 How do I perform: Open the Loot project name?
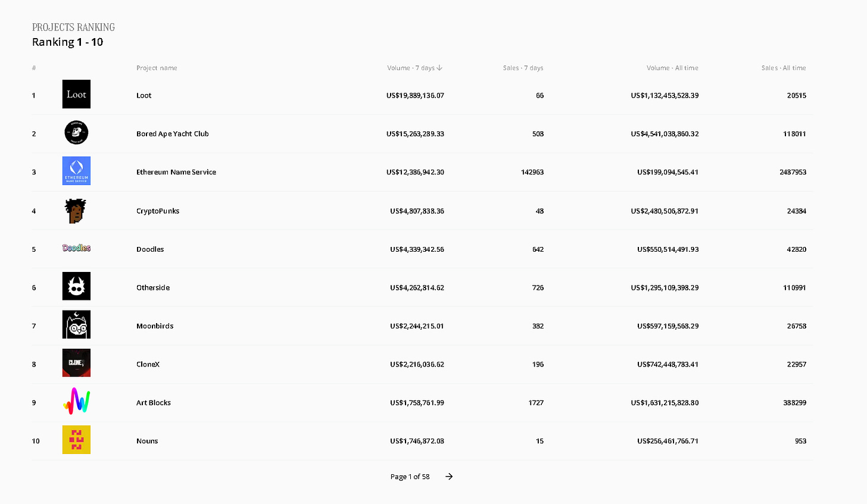pos(144,95)
